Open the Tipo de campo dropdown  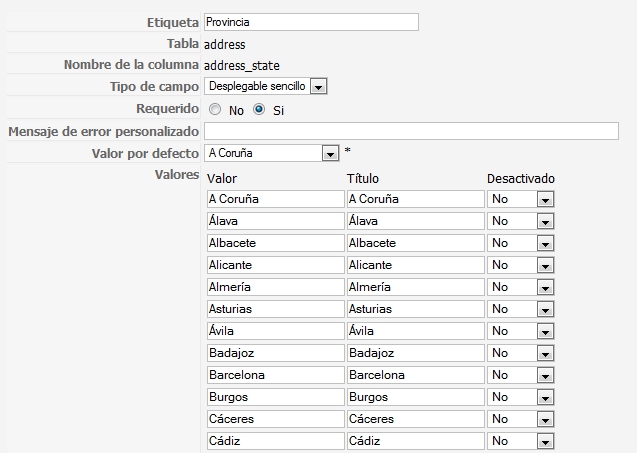point(318,87)
